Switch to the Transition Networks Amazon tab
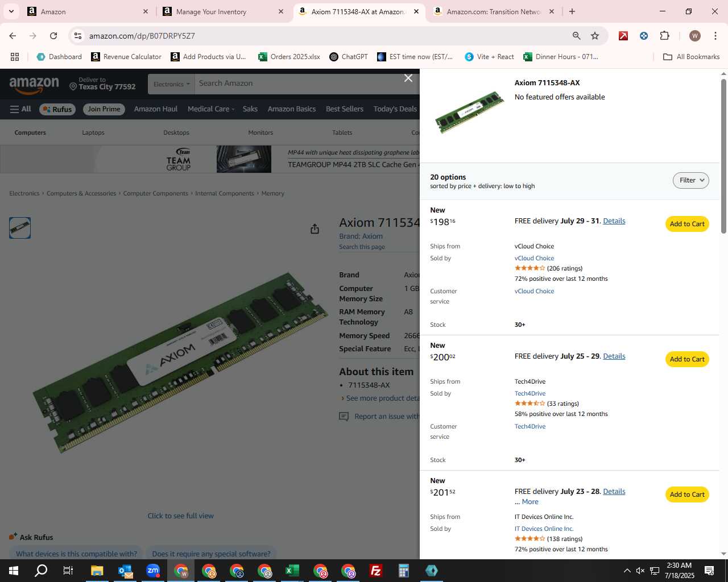 [x=493, y=11]
